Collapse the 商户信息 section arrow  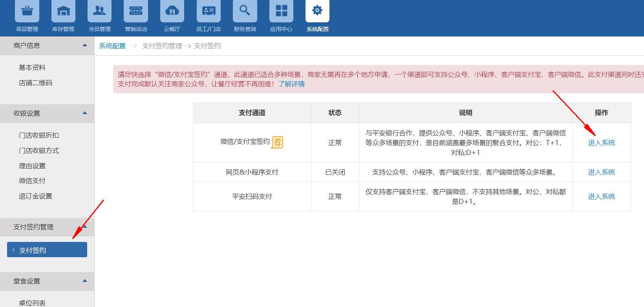click(85, 45)
